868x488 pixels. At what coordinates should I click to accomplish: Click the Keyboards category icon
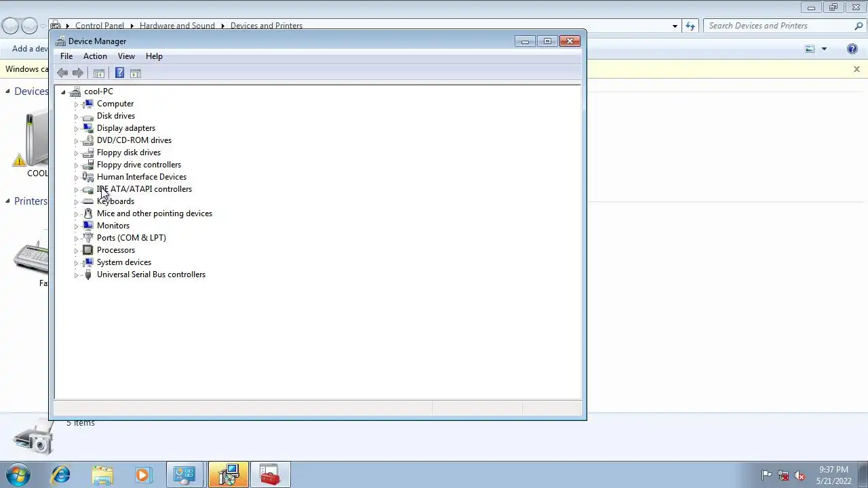[x=87, y=201]
